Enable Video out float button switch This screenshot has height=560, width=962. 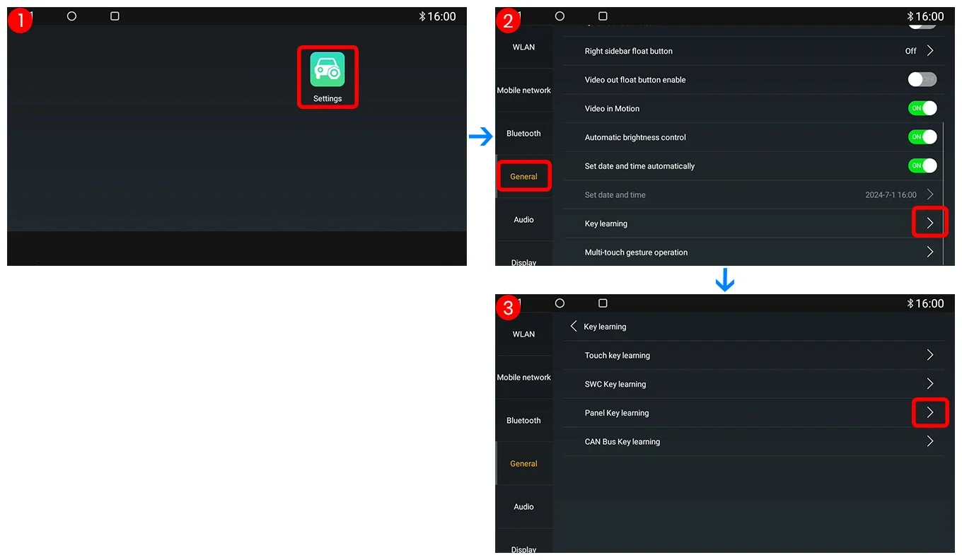922,79
